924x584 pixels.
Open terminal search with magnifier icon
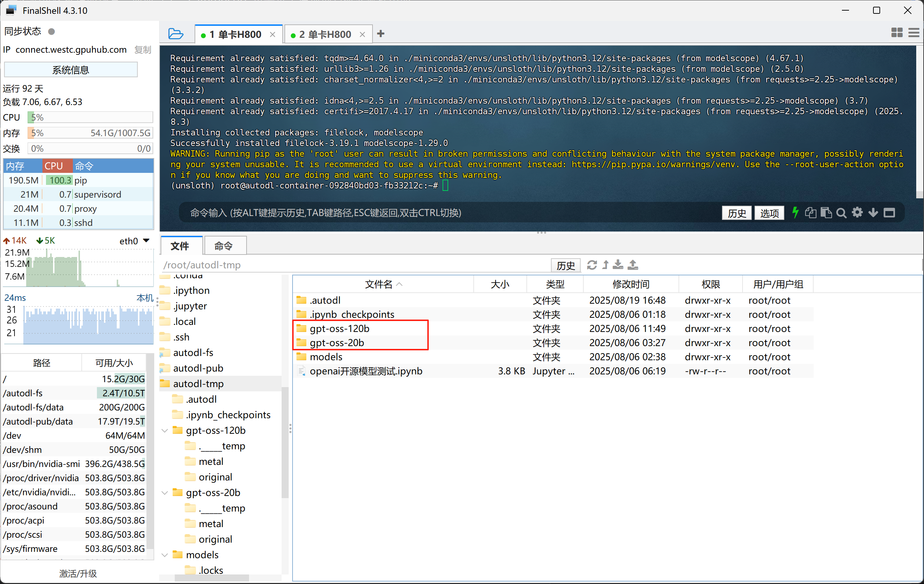842,213
